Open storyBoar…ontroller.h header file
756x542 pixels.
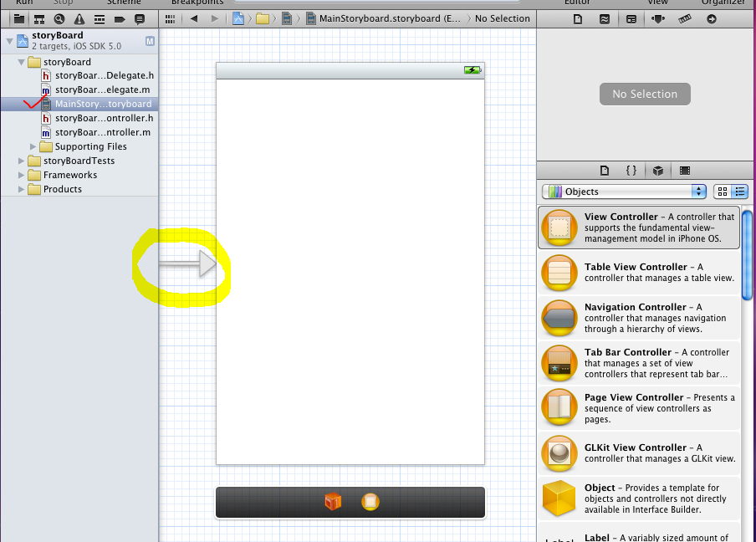coord(97,118)
